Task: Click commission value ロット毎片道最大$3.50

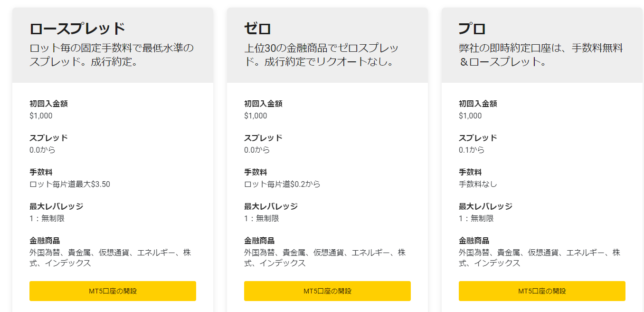Action: click(70, 184)
